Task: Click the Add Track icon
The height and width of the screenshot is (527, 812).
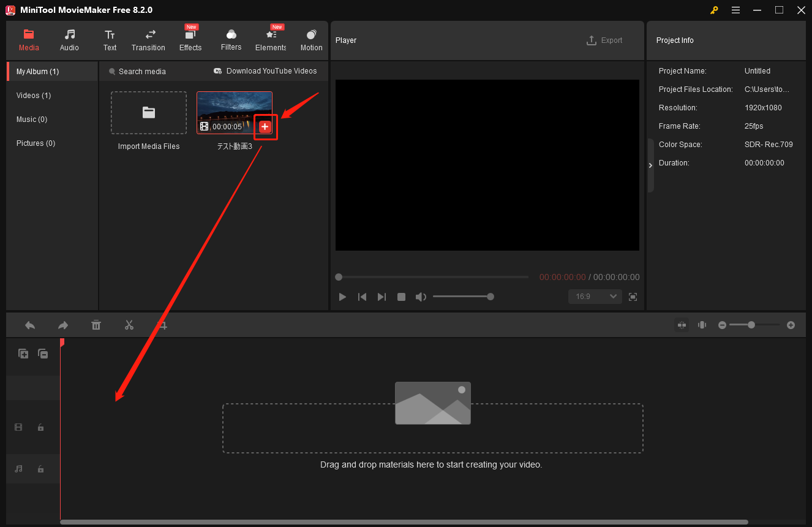Action: pos(23,354)
